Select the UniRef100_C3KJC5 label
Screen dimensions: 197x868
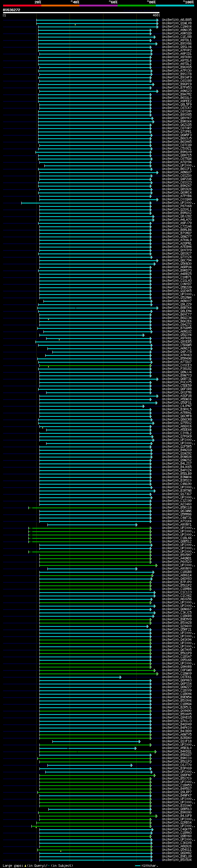177,612
